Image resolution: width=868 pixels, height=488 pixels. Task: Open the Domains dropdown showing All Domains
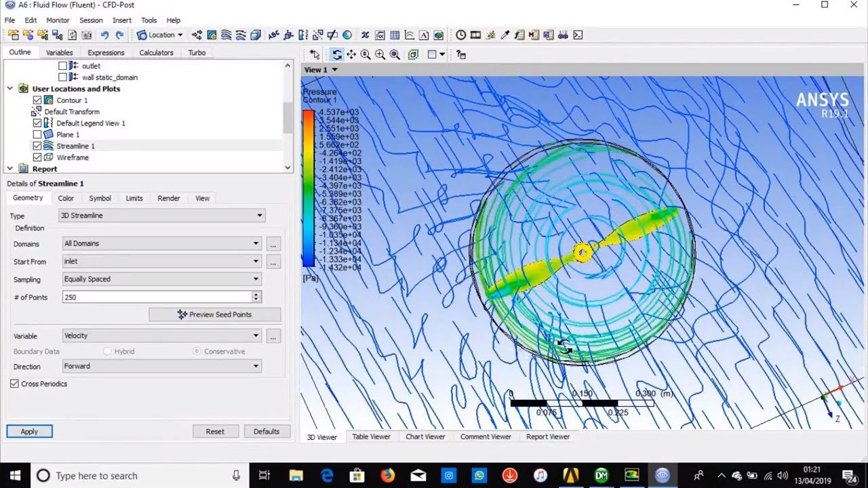161,243
